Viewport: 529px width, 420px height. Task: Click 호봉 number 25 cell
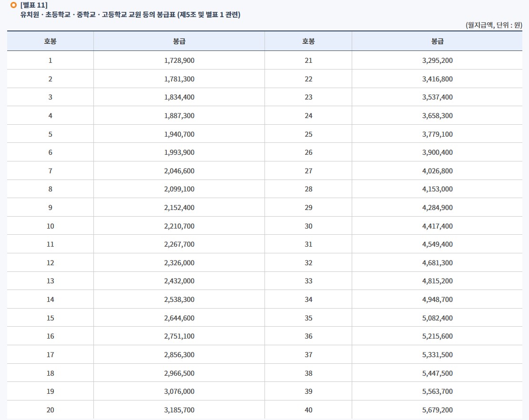pos(308,134)
